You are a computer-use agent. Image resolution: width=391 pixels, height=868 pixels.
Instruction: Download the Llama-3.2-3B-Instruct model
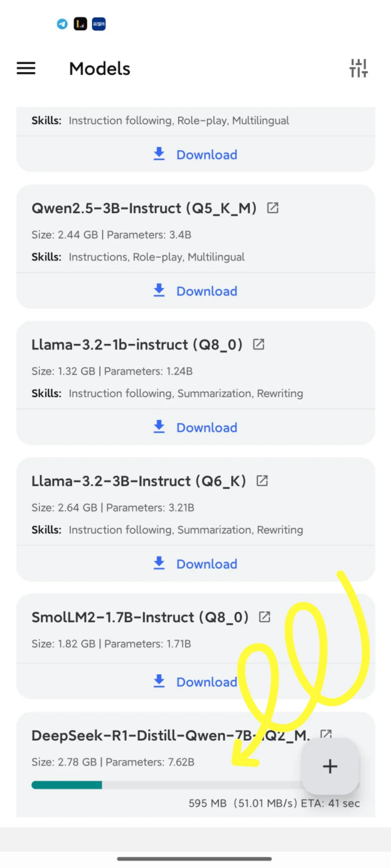[195, 563]
